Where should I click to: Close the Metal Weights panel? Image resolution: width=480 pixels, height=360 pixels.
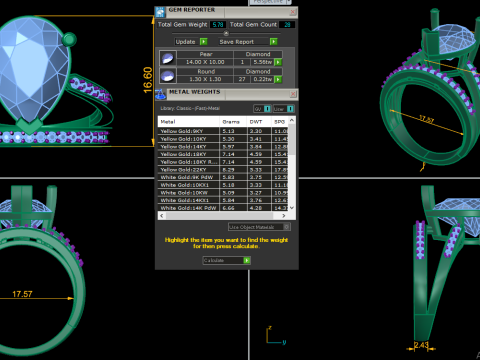click(x=293, y=94)
